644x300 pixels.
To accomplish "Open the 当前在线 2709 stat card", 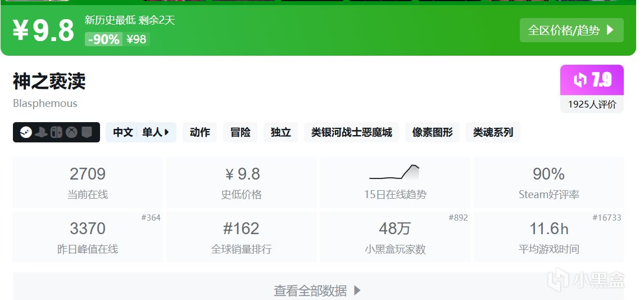I will [x=88, y=182].
